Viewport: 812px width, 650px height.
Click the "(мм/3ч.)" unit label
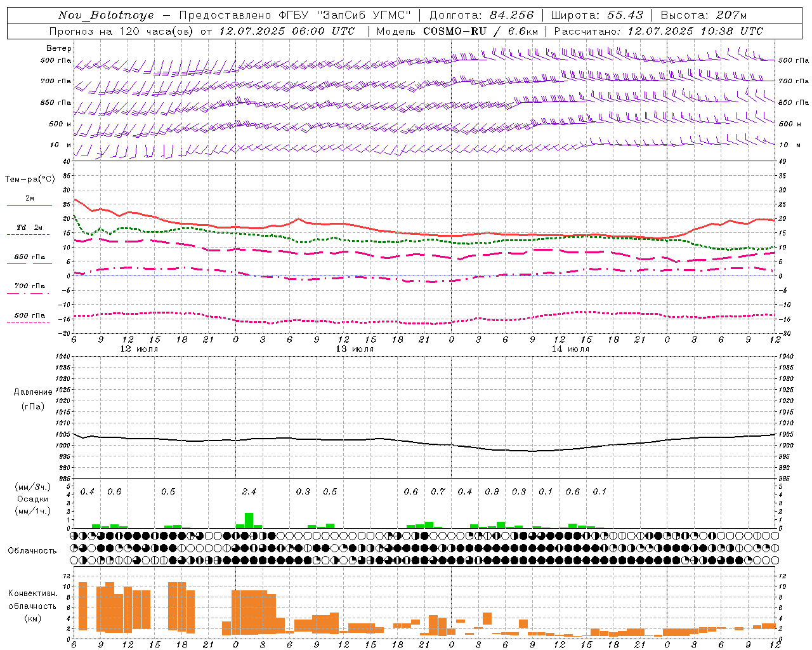click(32, 487)
